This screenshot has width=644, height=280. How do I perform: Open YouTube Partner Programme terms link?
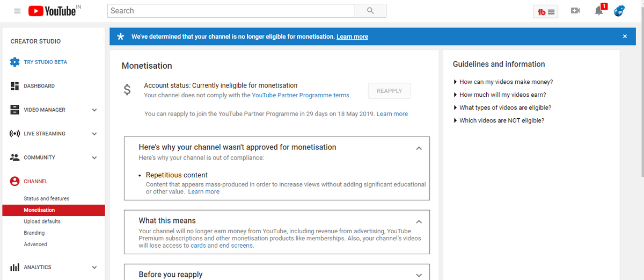click(301, 95)
